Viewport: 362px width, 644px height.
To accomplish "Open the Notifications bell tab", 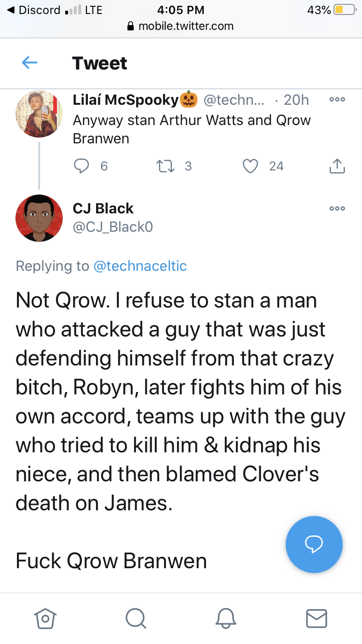I will click(226, 618).
